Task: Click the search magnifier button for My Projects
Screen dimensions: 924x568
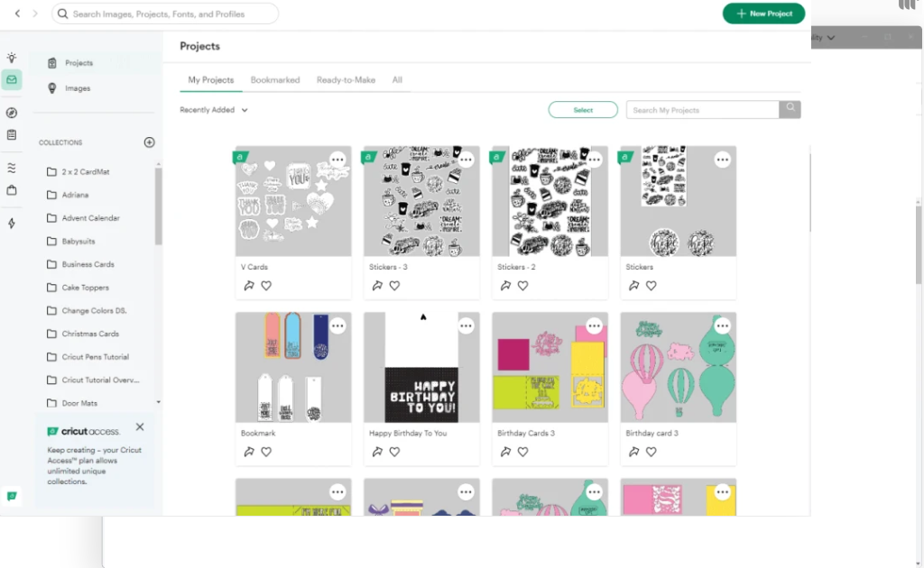Action: click(790, 109)
